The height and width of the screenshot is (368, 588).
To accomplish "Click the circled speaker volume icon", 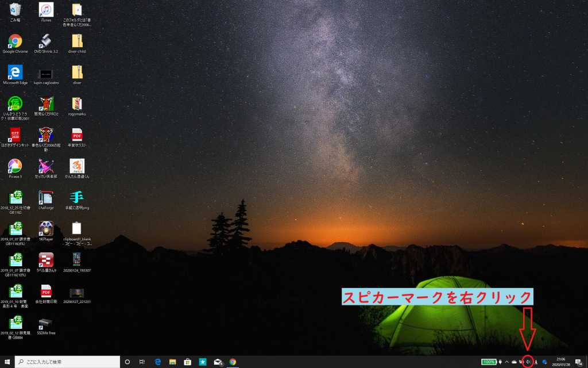I will click(x=528, y=362).
